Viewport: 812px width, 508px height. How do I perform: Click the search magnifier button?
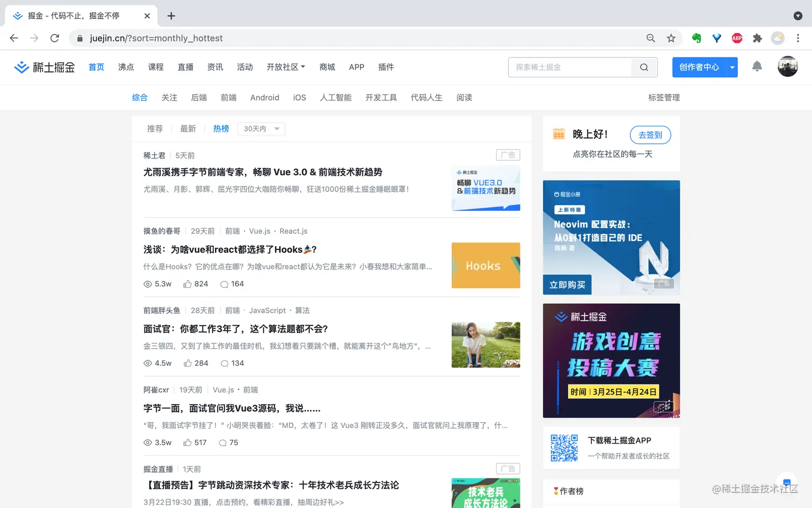coord(644,67)
